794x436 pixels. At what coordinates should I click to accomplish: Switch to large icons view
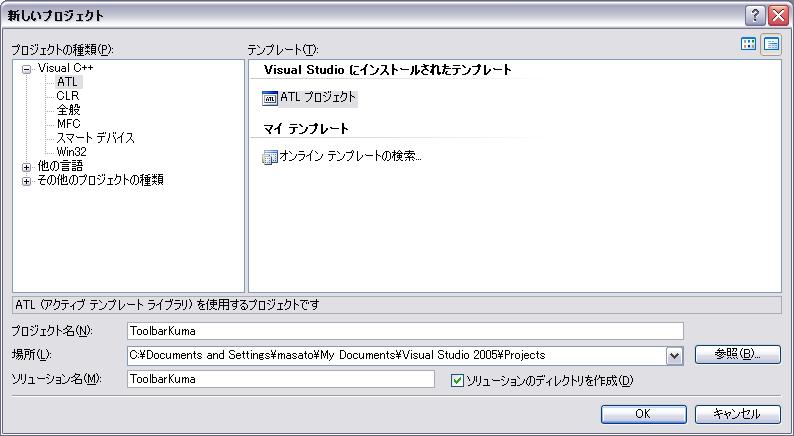pos(748,44)
